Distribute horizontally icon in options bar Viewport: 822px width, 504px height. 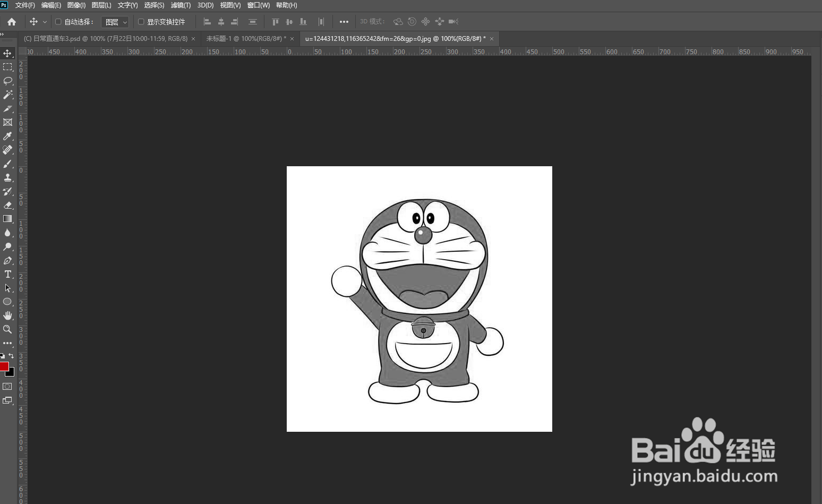321,22
